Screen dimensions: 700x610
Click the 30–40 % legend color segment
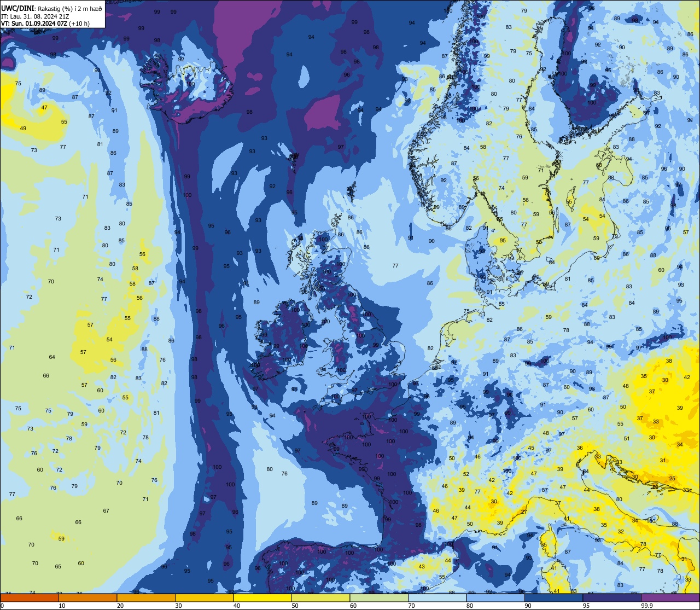[204, 597]
